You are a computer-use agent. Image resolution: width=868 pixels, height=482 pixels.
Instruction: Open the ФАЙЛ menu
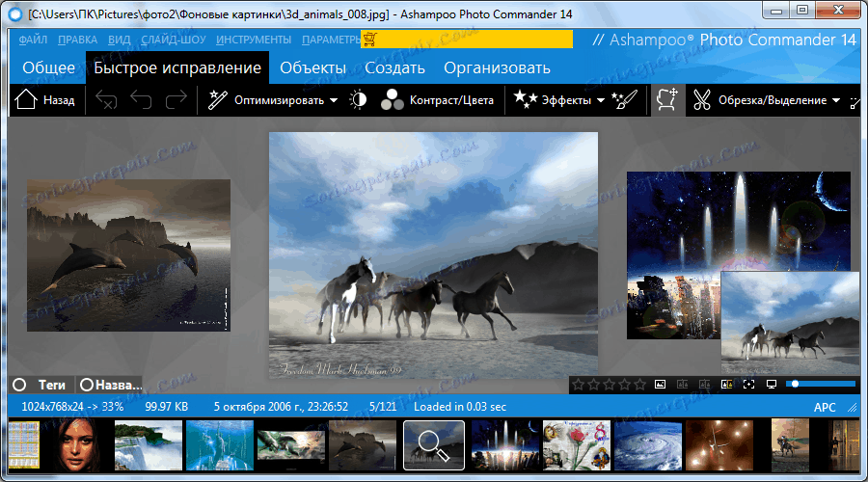(x=33, y=40)
